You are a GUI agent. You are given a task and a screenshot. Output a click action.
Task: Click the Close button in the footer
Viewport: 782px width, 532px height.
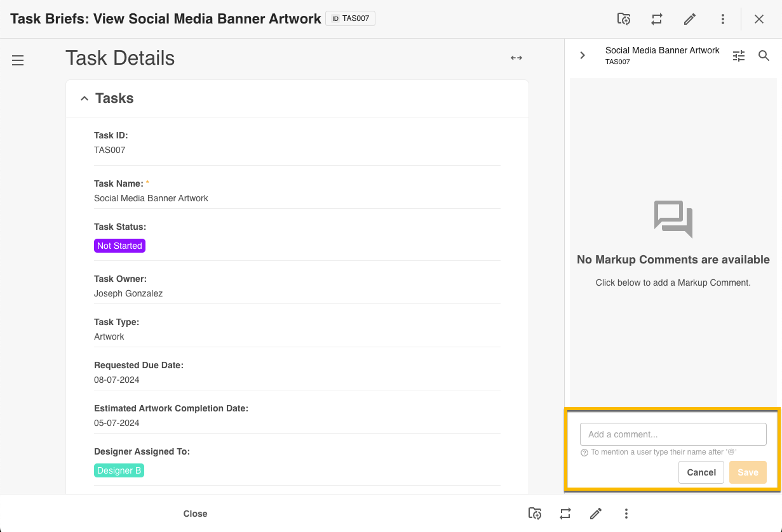[195, 514]
